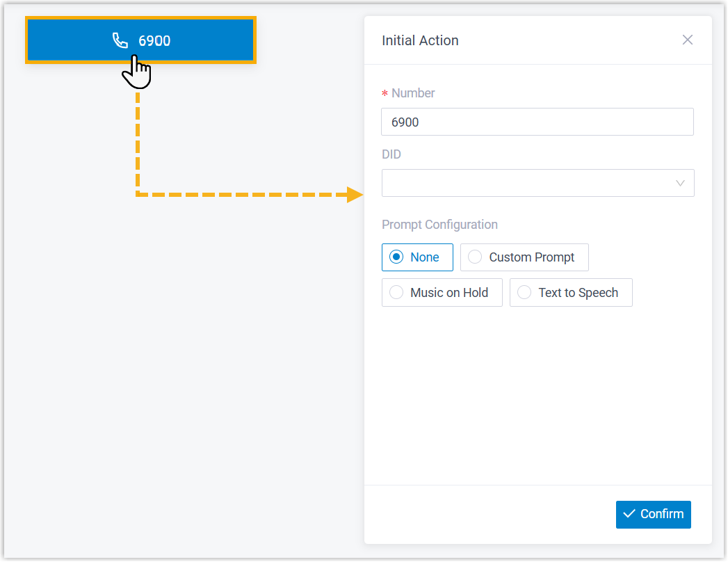Screen dimensions: 728x562
Task: Click the checkmark icon on Confirm
Action: click(x=629, y=514)
